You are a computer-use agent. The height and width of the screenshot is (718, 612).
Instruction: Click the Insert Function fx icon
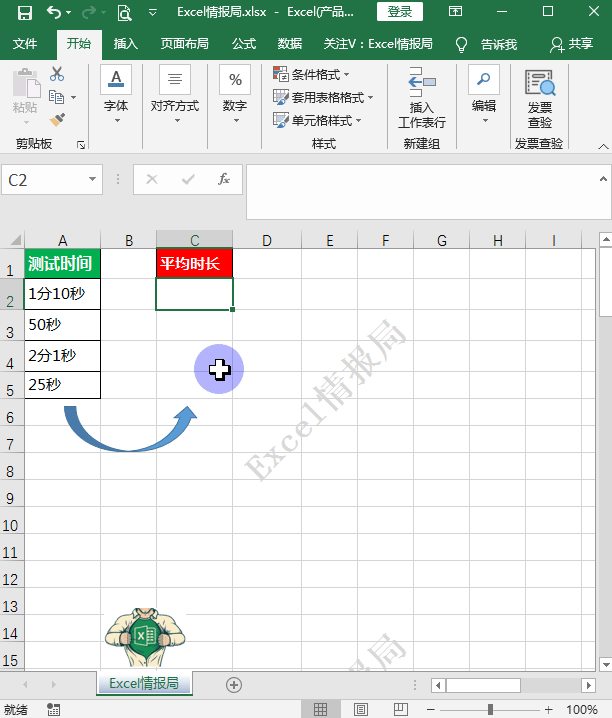(223, 179)
